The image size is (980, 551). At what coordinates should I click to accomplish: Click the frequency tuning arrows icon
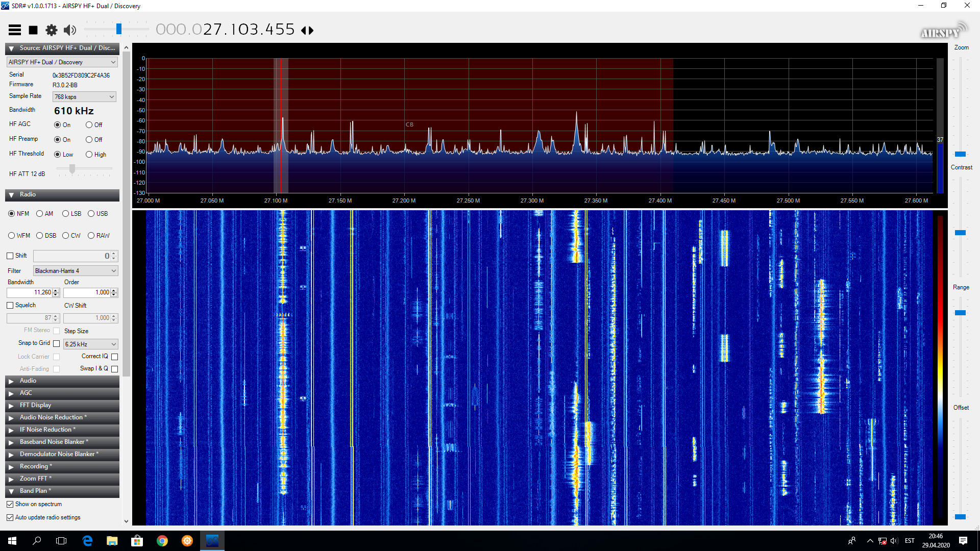coord(307,31)
